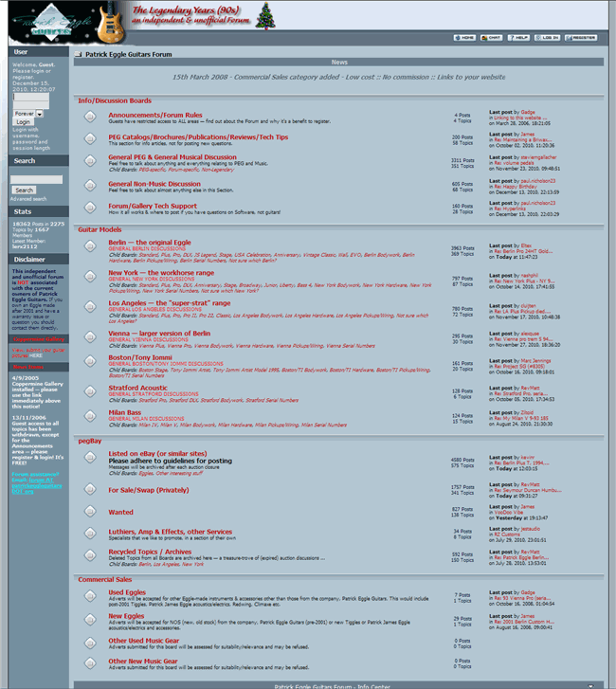Image resolution: width=616 pixels, height=689 pixels.
Task: Open the LOG IN header button
Action: (547, 38)
